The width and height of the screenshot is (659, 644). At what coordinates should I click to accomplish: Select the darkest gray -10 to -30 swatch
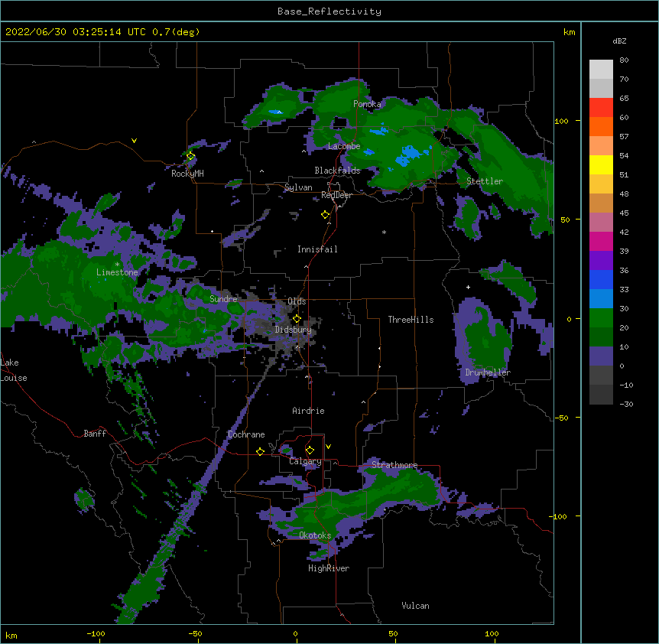[601, 395]
